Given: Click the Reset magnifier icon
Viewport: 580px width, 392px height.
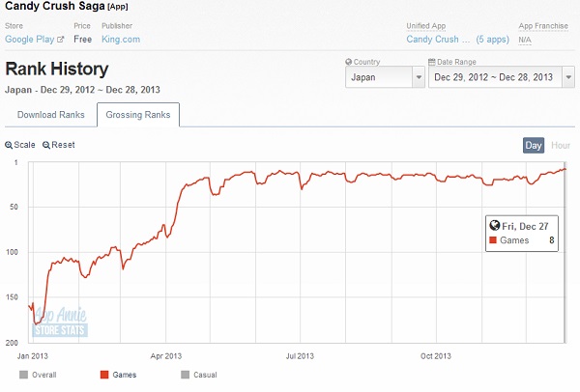Looking at the screenshot, I should (x=46, y=145).
